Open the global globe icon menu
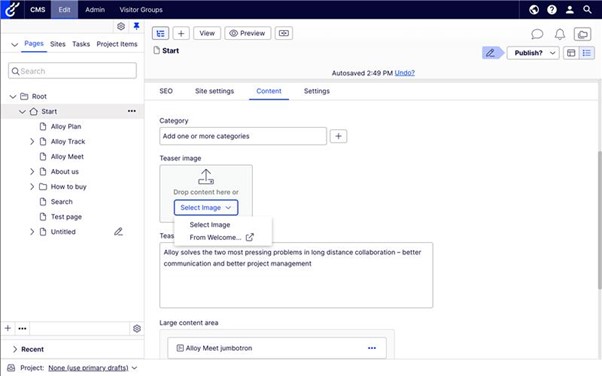602x376 pixels. pos(534,10)
